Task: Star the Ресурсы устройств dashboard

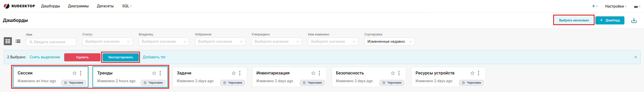Action: tap(472, 73)
